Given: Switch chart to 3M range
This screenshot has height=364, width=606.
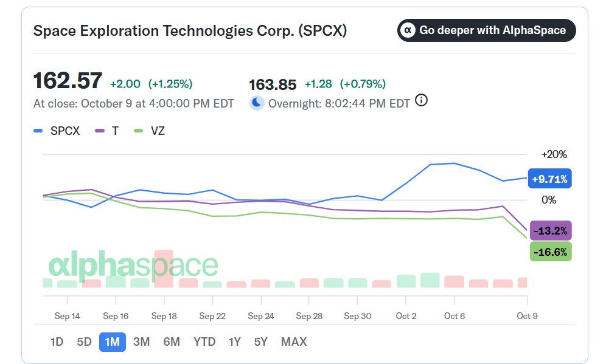Looking at the screenshot, I should [x=141, y=342].
